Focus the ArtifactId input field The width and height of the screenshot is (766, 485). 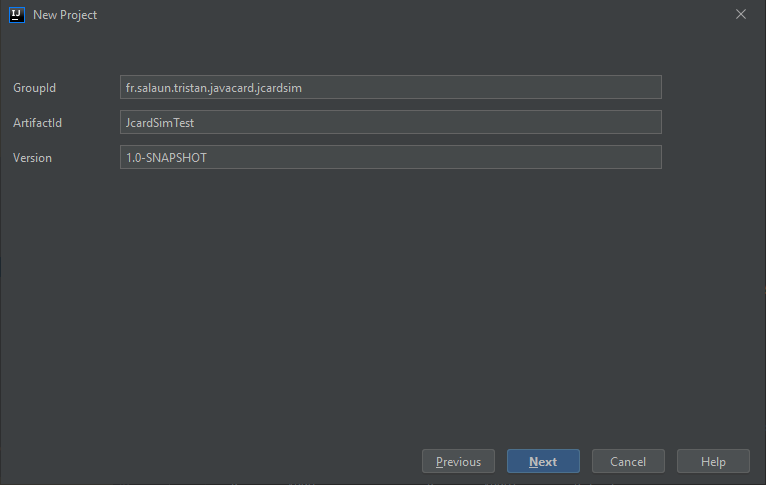pyautogui.click(x=390, y=122)
